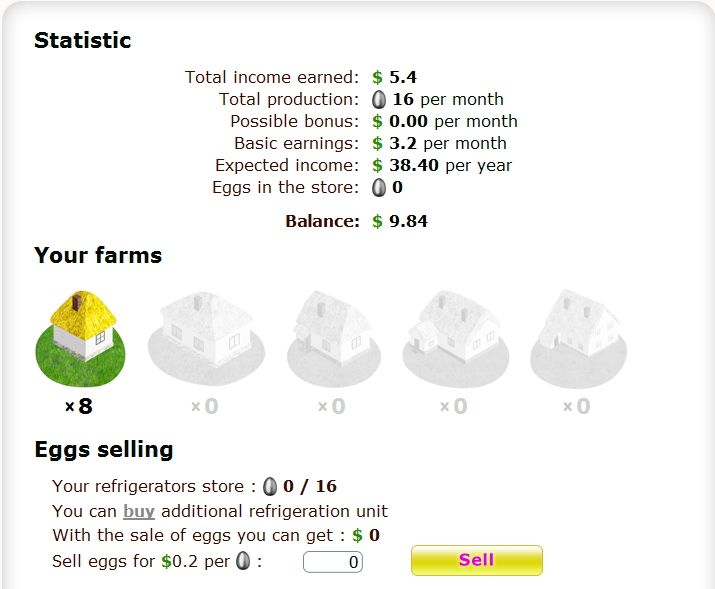Click the egg icon in refrigerators store line

point(270,486)
